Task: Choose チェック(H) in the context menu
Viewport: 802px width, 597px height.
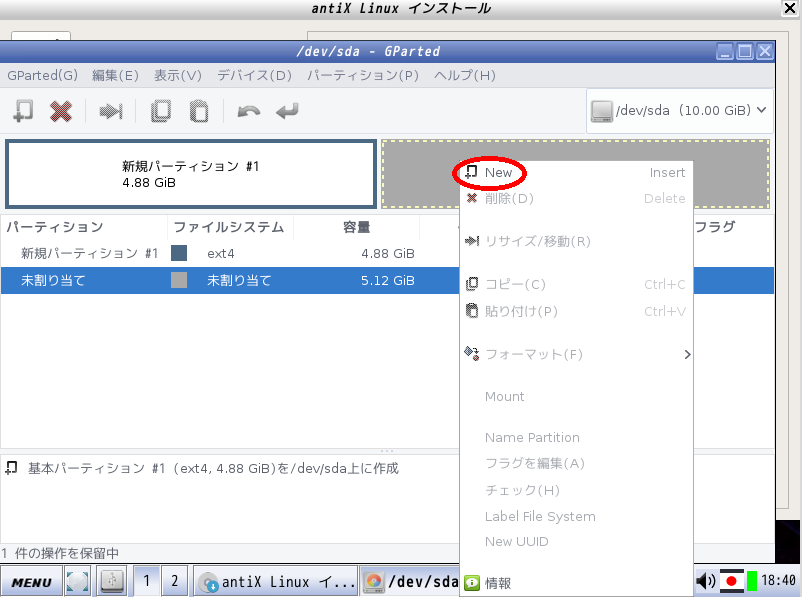Action: pos(576,490)
